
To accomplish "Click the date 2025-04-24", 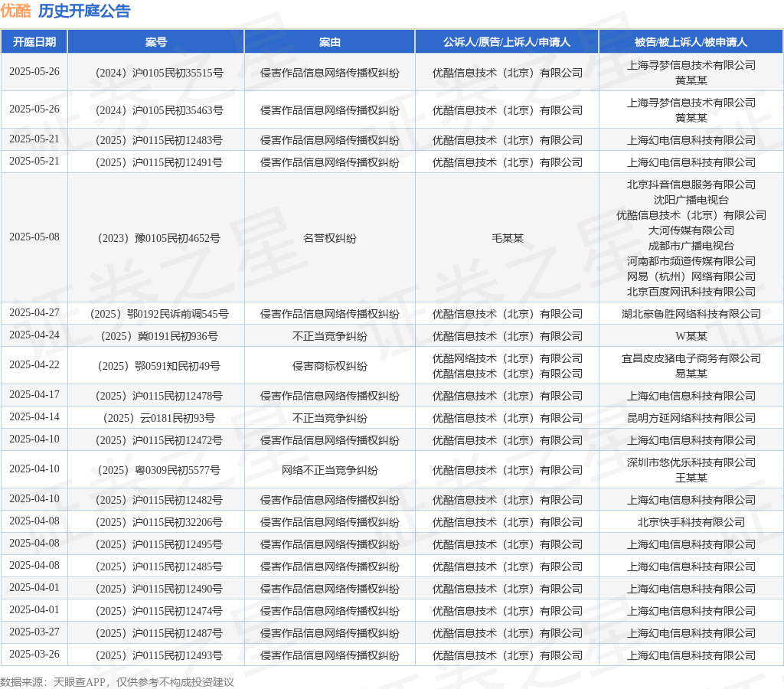I will tap(34, 335).
